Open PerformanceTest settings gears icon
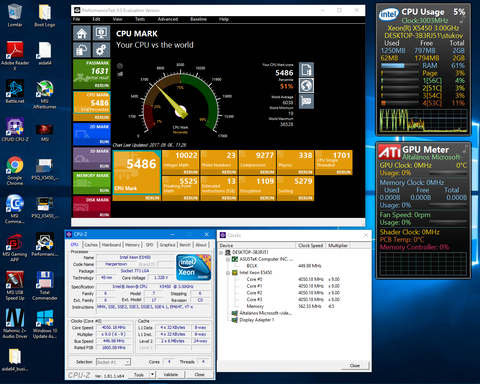Image resolution: width=480 pixels, height=384 pixels. coord(101,50)
